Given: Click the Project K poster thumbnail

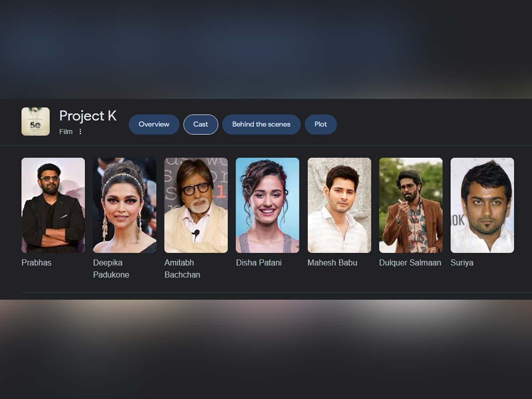Looking at the screenshot, I should 35,121.
